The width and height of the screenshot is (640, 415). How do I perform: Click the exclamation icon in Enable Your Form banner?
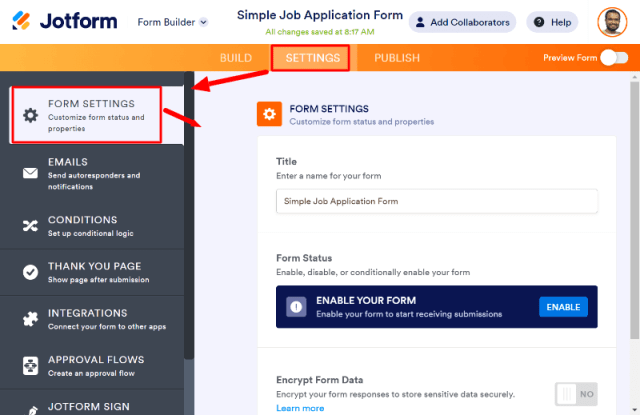(296, 306)
